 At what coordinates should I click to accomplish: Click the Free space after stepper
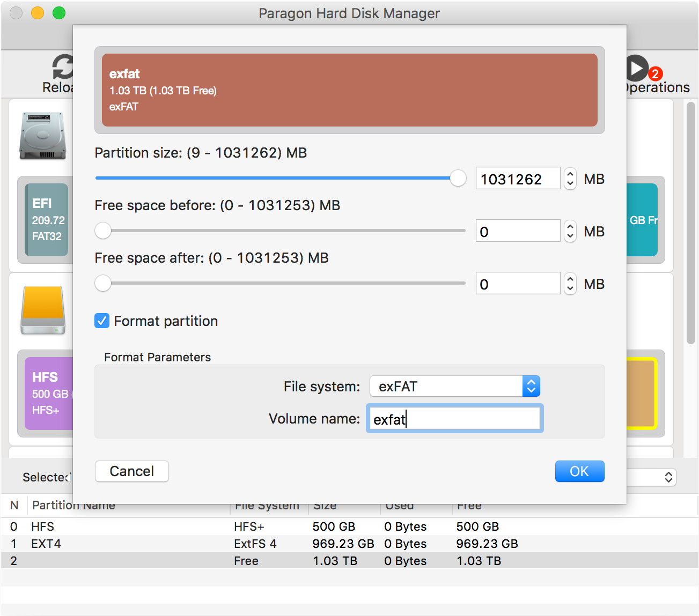pyautogui.click(x=570, y=284)
